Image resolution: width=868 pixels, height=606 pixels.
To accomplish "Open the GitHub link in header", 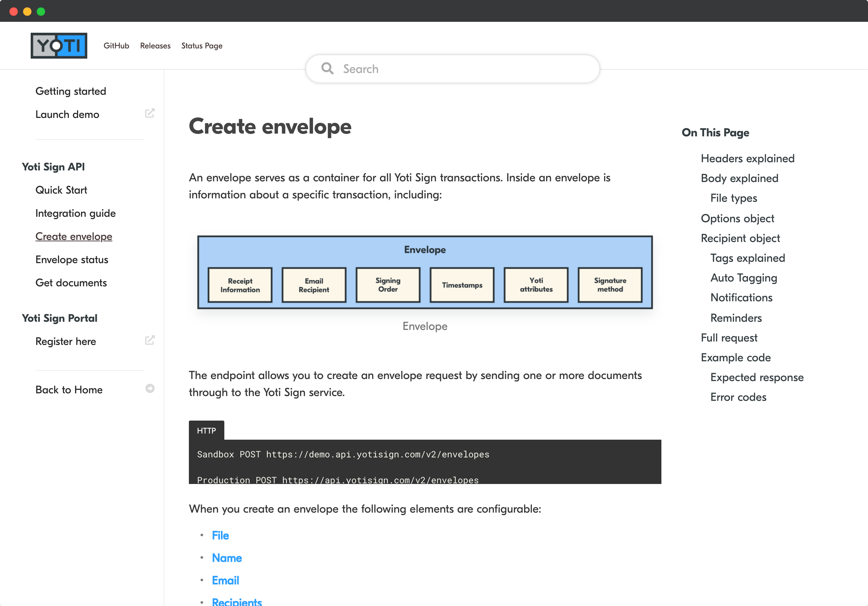I will coord(117,46).
